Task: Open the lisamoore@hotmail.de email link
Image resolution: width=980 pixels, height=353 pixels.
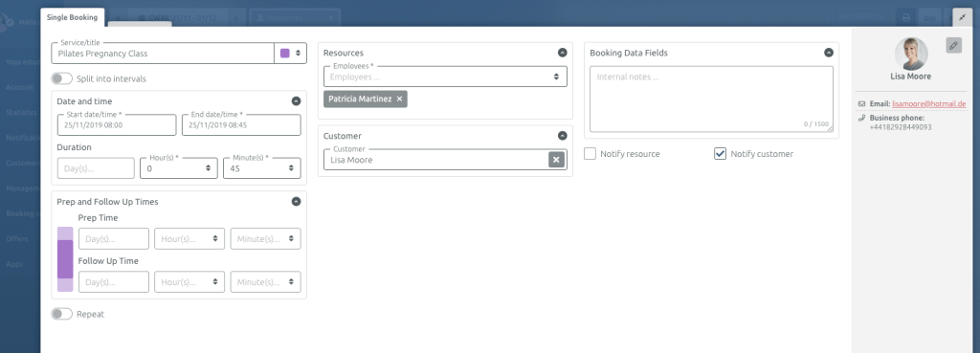Action: tap(928, 103)
